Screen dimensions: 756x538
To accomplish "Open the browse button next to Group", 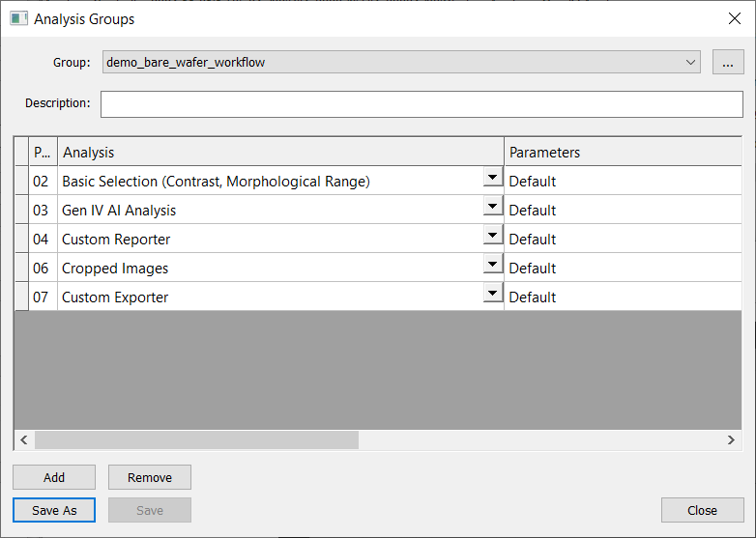I will (x=727, y=62).
